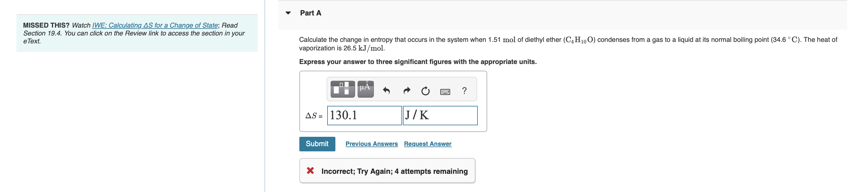Click the Part A section header

click(x=310, y=12)
